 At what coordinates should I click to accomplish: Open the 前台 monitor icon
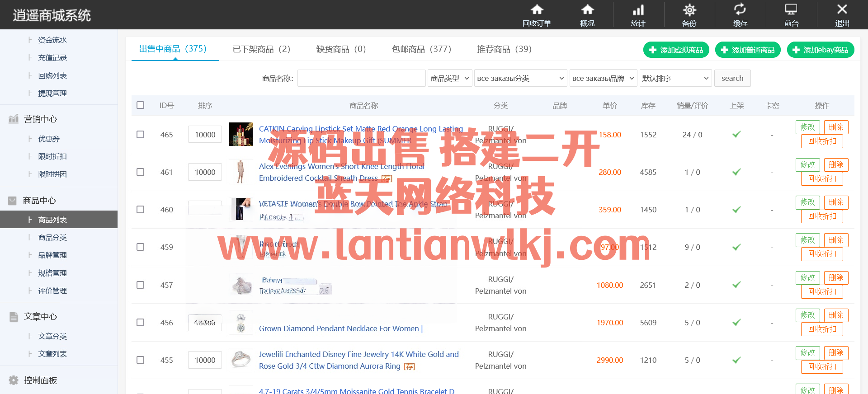(791, 10)
